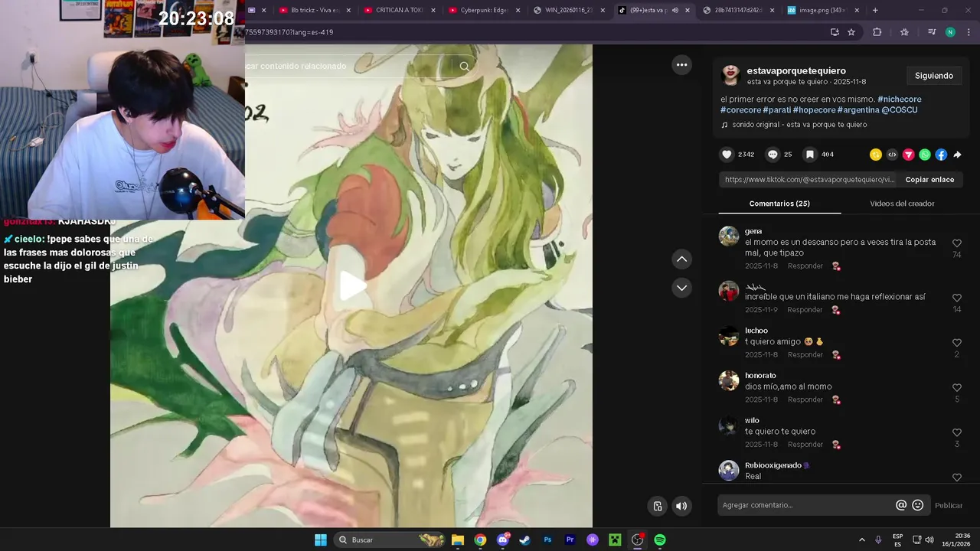Like Rubiooxigenado's comment

click(957, 478)
